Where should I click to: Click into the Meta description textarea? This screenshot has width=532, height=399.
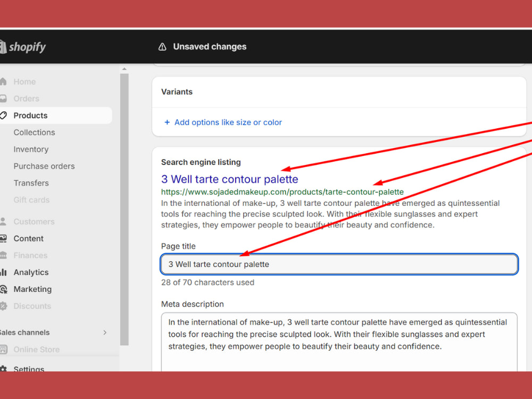tap(339, 342)
